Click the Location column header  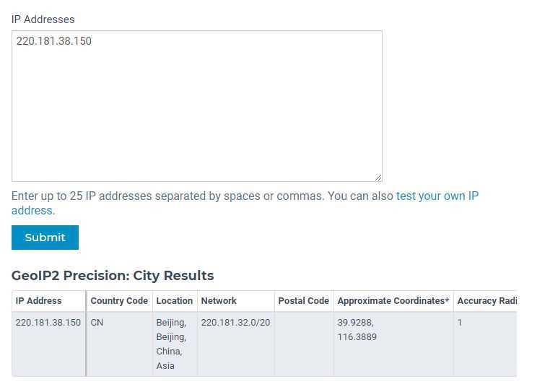click(x=175, y=301)
